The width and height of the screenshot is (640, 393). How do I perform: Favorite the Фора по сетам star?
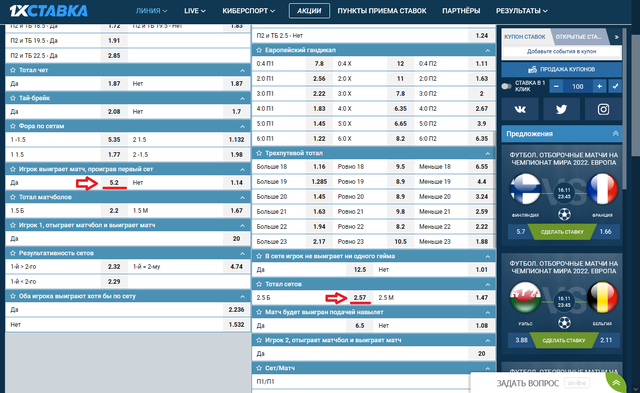coord(13,126)
